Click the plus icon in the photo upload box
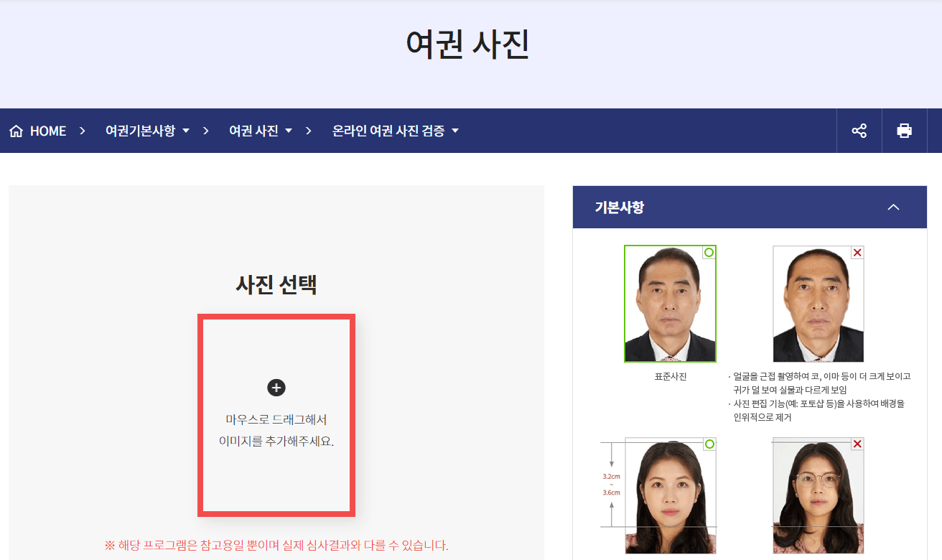The image size is (942, 560). (x=276, y=388)
